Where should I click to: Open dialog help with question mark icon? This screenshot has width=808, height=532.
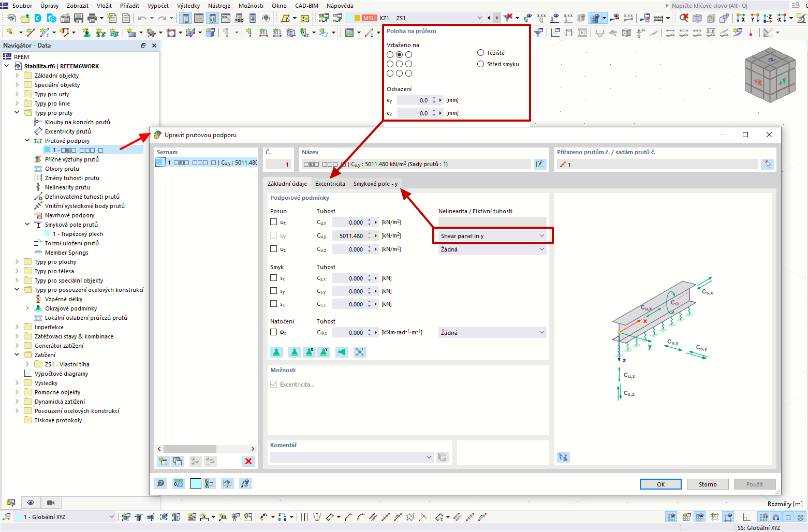161,483
